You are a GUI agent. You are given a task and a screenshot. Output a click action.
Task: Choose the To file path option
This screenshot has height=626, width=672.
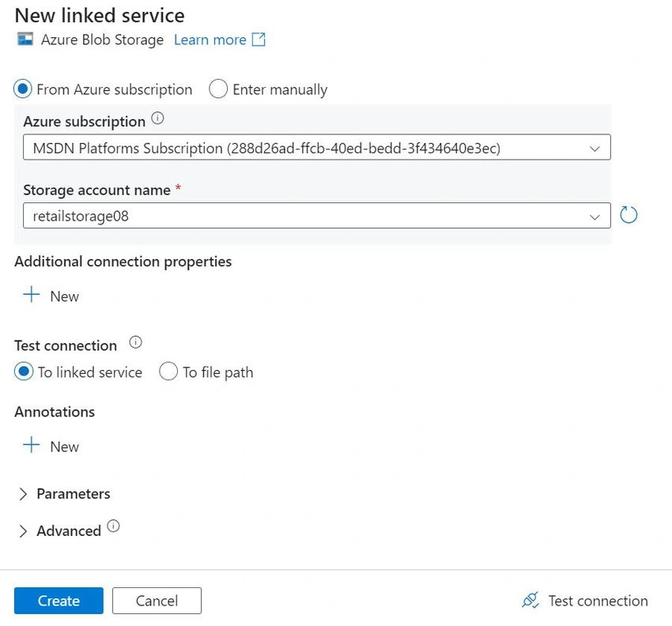point(168,371)
